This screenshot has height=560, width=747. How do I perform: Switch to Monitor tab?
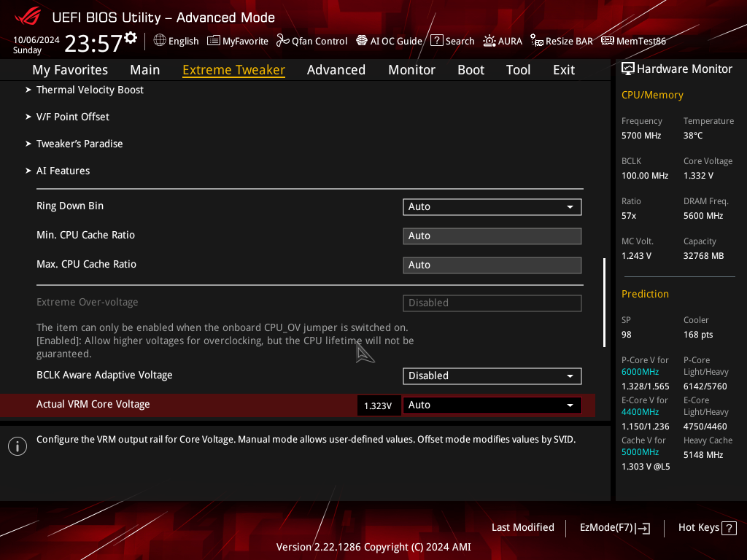411,70
